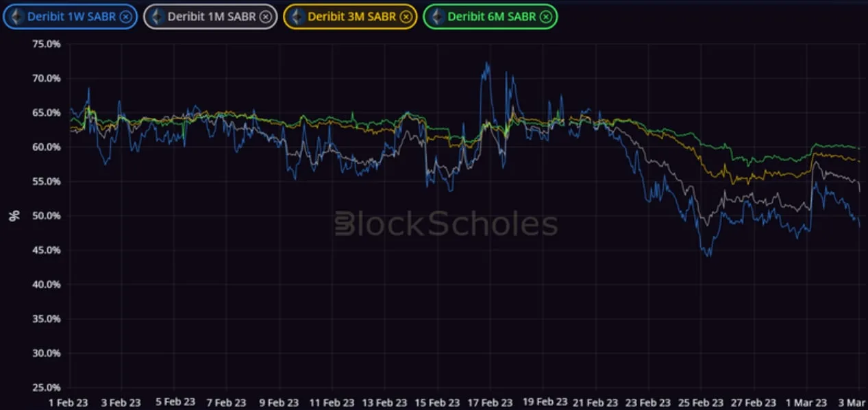
Task: Click the 23 Feb 23 date label
Action: point(649,402)
